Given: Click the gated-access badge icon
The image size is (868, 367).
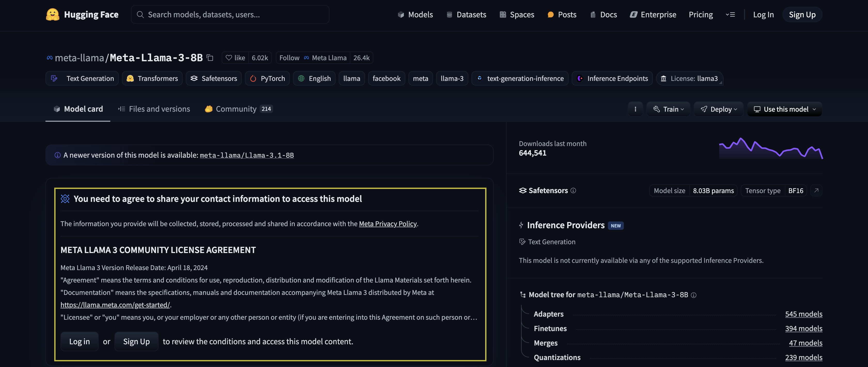Looking at the screenshot, I should click(65, 199).
